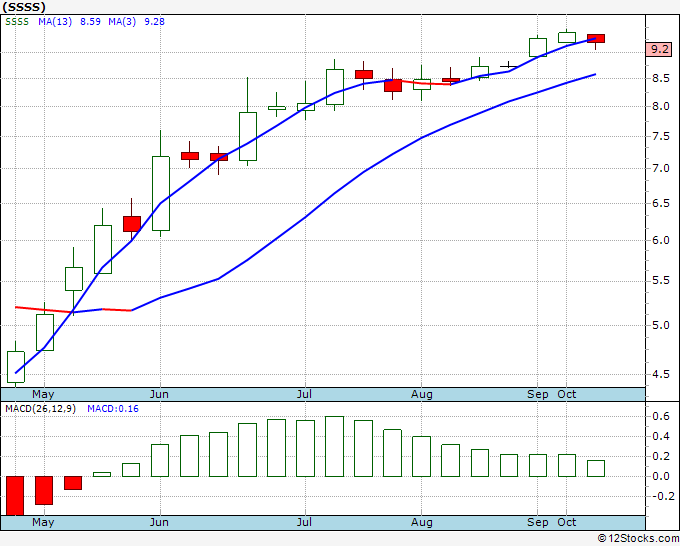Image resolution: width=680 pixels, height=546 pixels.
Task: Click Oct on the price chart axis
Action: [567, 394]
